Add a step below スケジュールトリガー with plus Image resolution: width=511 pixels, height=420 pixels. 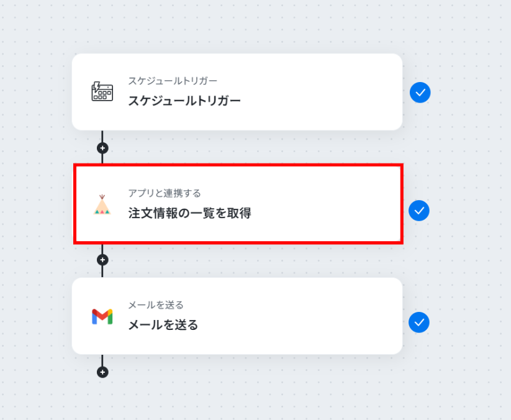pyautogui.click(x=102, y=148)
